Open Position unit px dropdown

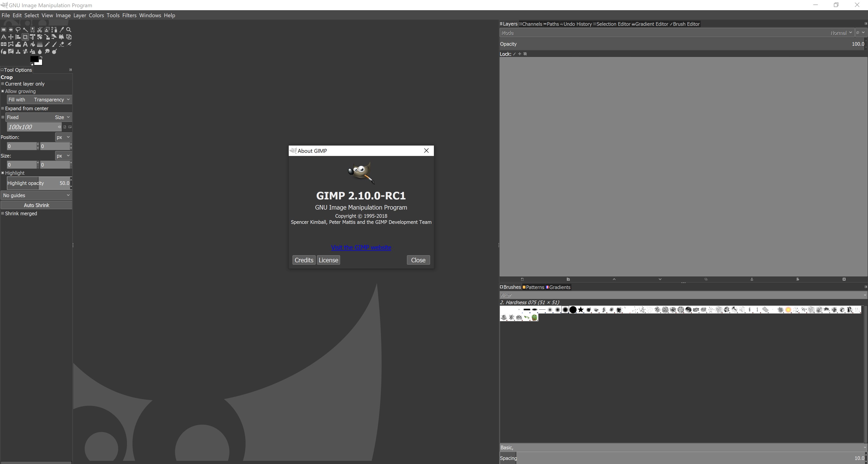[63, 137]
